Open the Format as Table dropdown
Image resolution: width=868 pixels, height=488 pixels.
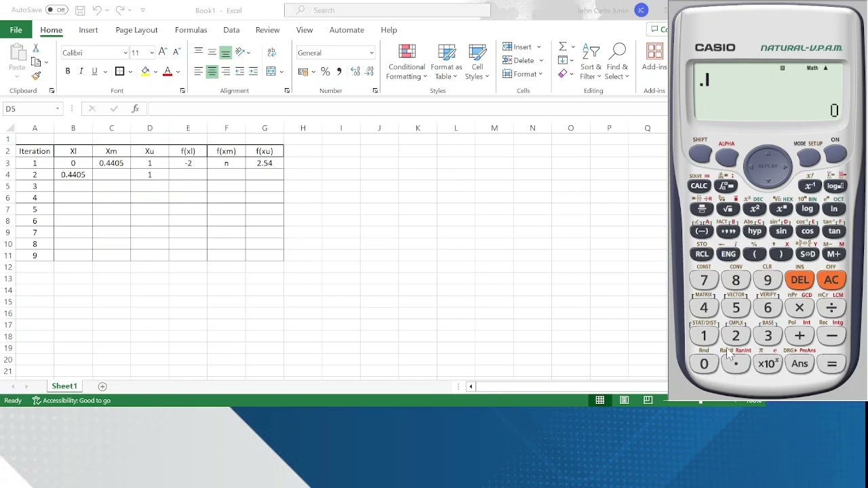446,62
